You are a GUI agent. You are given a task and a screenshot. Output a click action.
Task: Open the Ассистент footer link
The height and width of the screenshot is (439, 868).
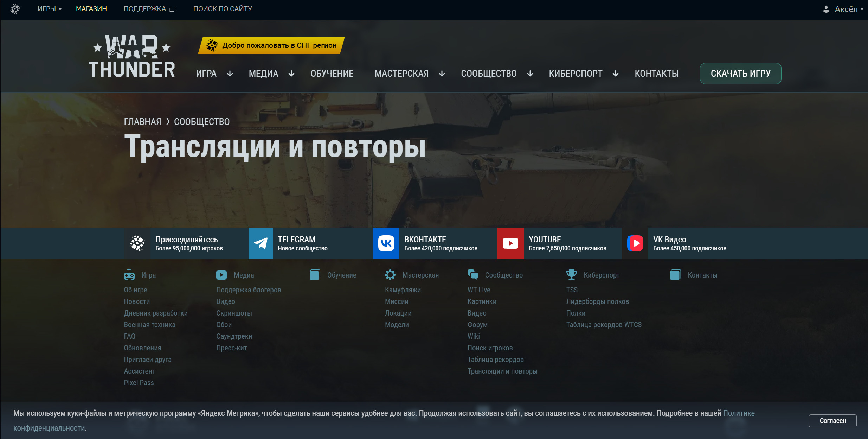(140, 371)
